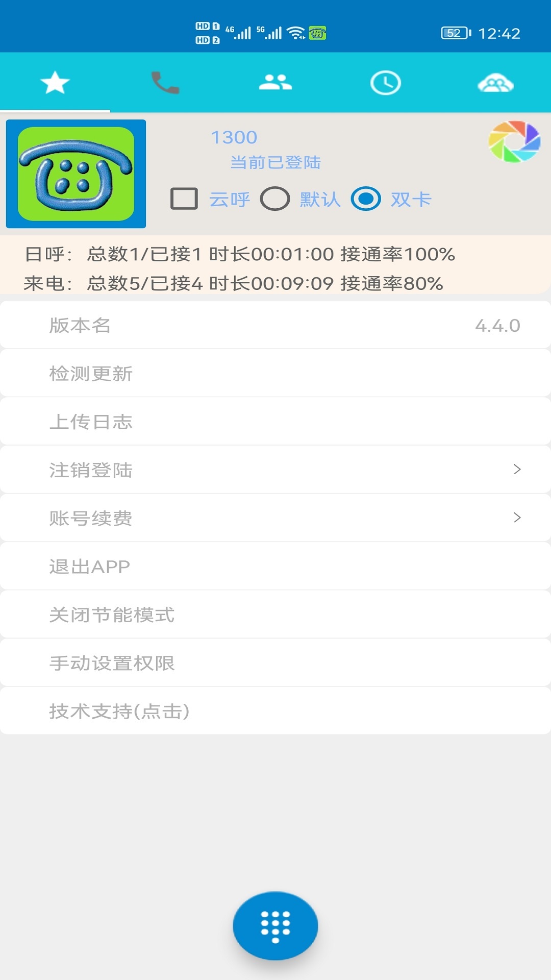Open 手动设置权限 settings
Screen dimensions: 551x980
112,663
